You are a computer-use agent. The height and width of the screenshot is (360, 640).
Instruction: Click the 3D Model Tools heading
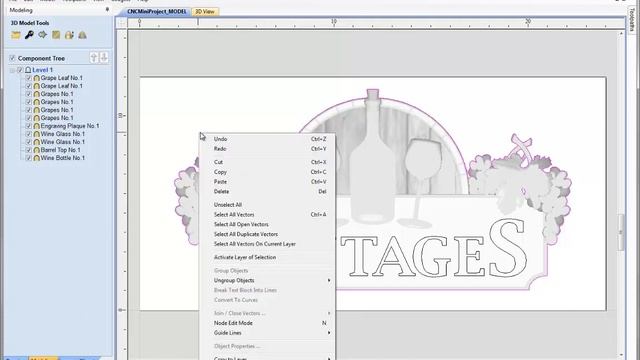pos(30,23)
